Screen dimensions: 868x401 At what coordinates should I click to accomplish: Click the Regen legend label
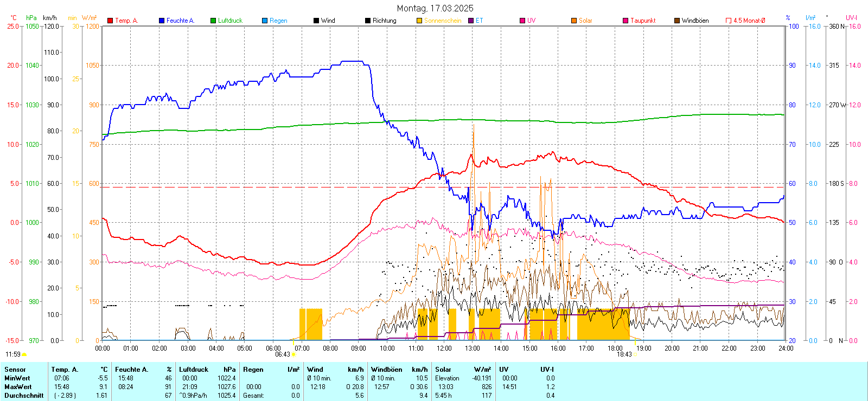(278, 21)
